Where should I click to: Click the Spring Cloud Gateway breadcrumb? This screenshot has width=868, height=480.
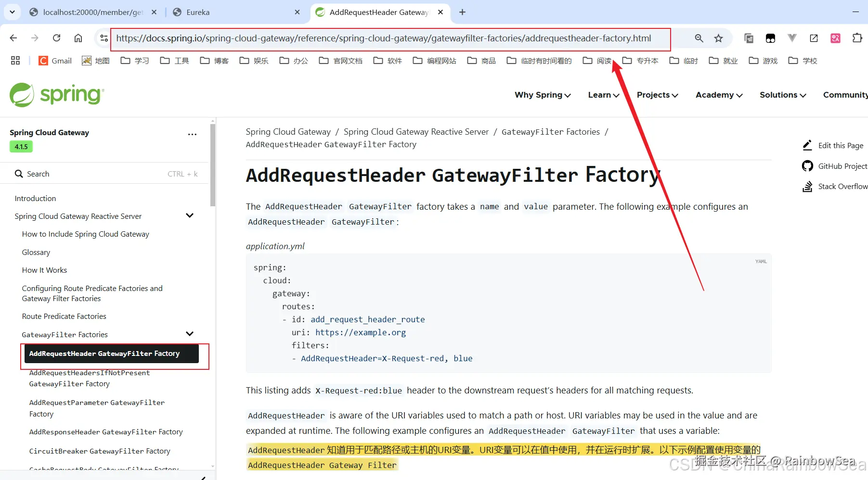click(x=288, y=132)
